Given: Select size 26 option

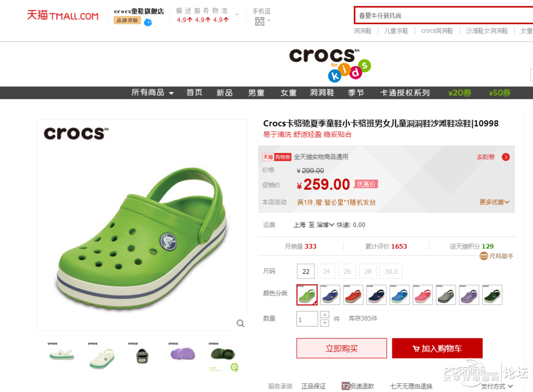Looking at the screenshot, I should pos(347,271).
